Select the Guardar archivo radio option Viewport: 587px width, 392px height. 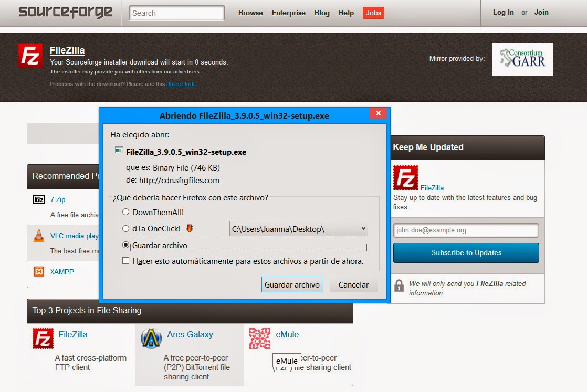(x=126, y=245)
